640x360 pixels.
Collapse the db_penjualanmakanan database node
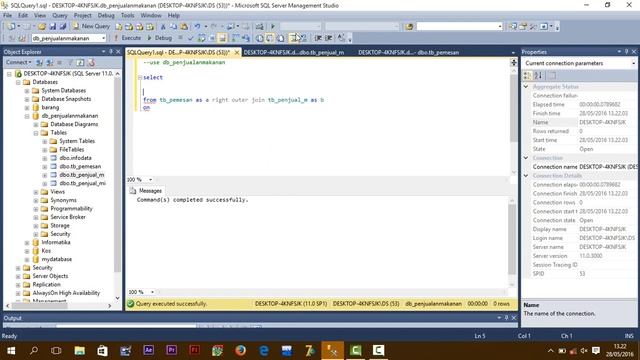click(x=27, y=116)
